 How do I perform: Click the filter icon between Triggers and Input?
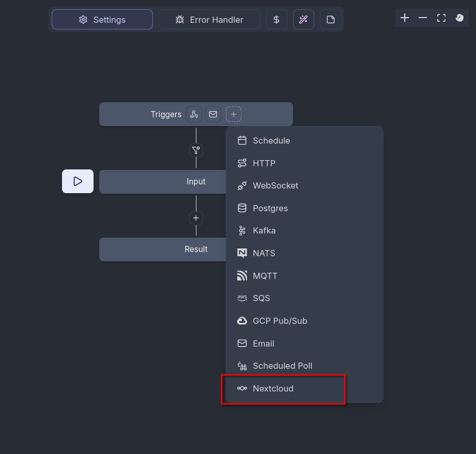(196, 150)
